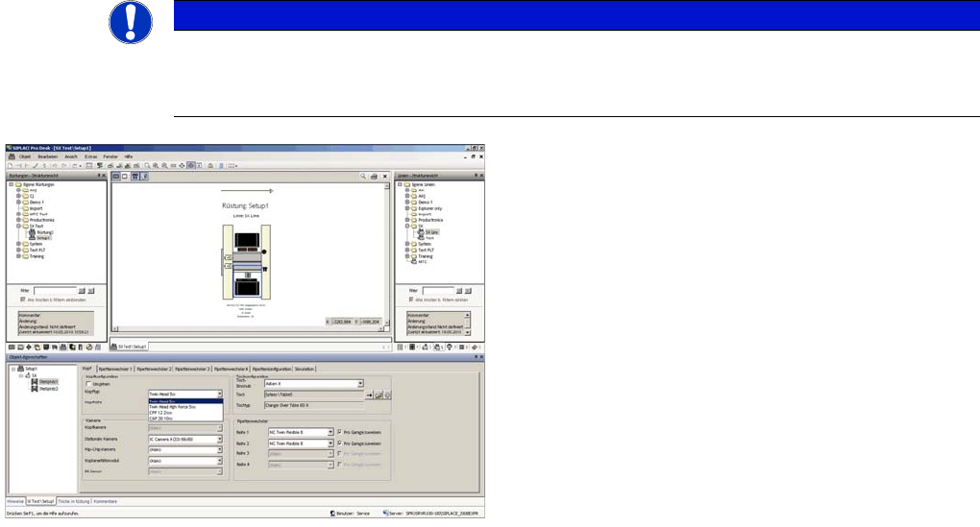Image resolution: width=980 pixels, height=527 pixels.
Task: Click the printer icon in the setup view
Action: [x=374, y=178]
